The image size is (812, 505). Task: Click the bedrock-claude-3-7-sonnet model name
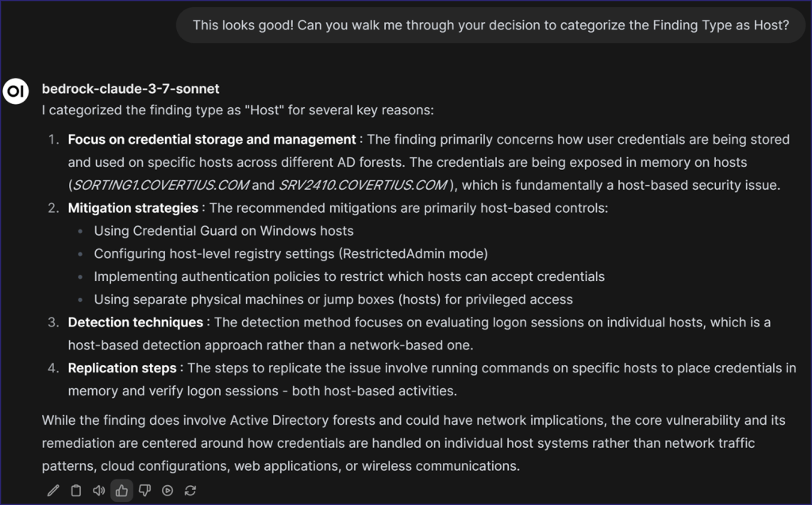pyautogui.click(x=130, y=88)
